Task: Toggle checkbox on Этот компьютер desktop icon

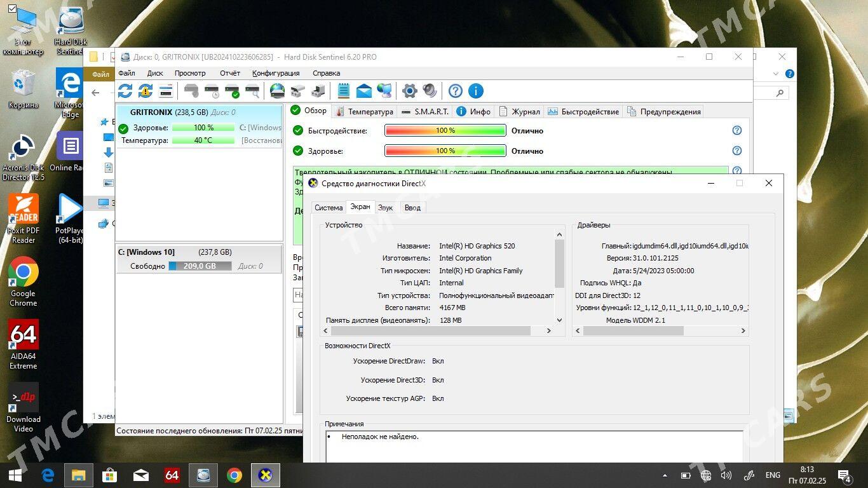Action: point(11,8)
